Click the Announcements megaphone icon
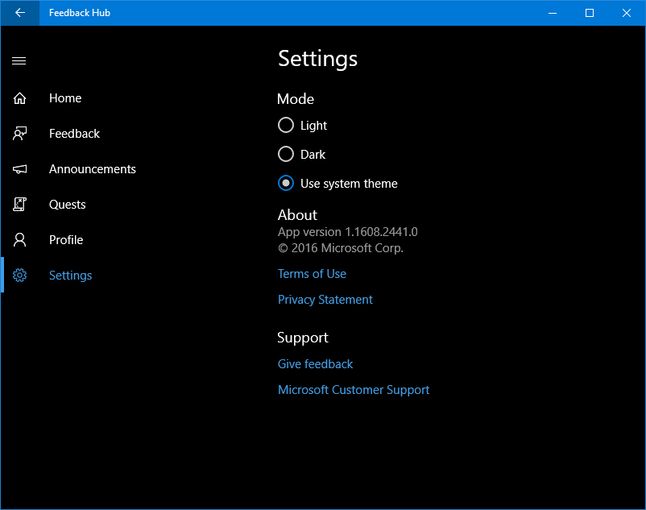 tap(20, 169)
